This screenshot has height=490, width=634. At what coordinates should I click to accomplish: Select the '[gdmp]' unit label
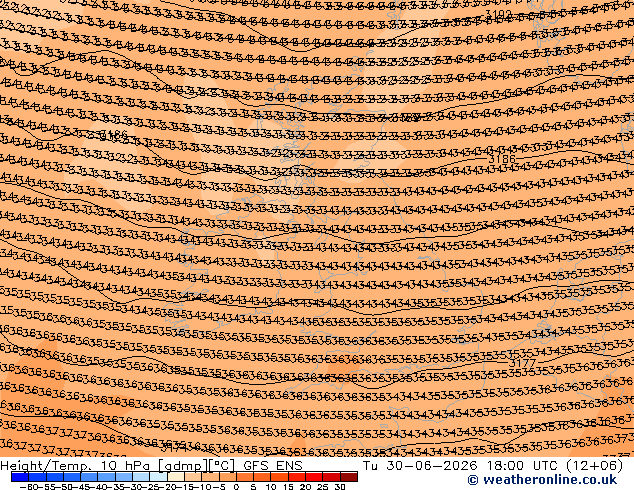point(183,466)
